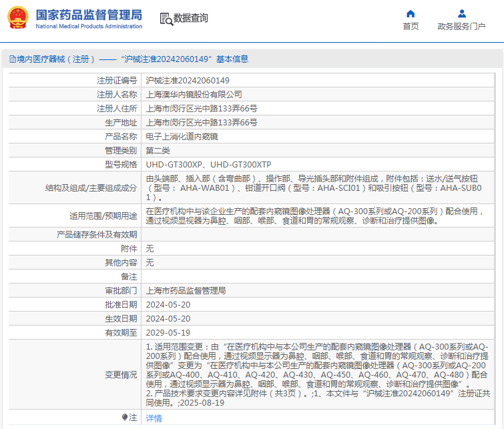
Task: Click the expiry date 2029-05-19
Action: pyautogui.click(x=168, y=333)
